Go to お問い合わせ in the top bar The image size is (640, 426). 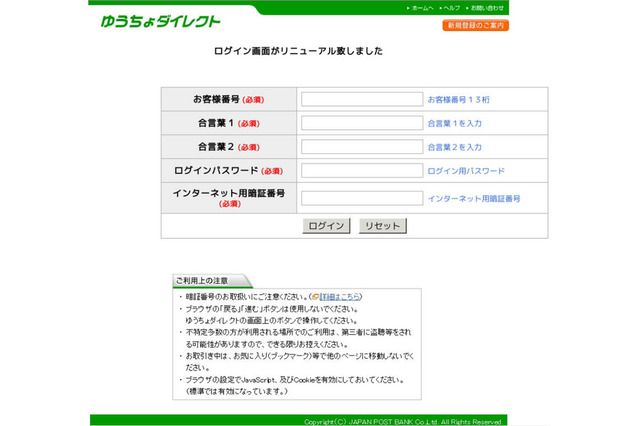(x=487, y=8)
